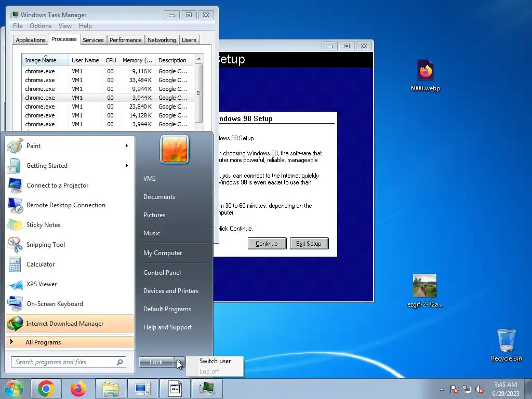The height and width of the screenshot is (399, 532).
Task: Open Calculator from Start menu
Action: 70,264
